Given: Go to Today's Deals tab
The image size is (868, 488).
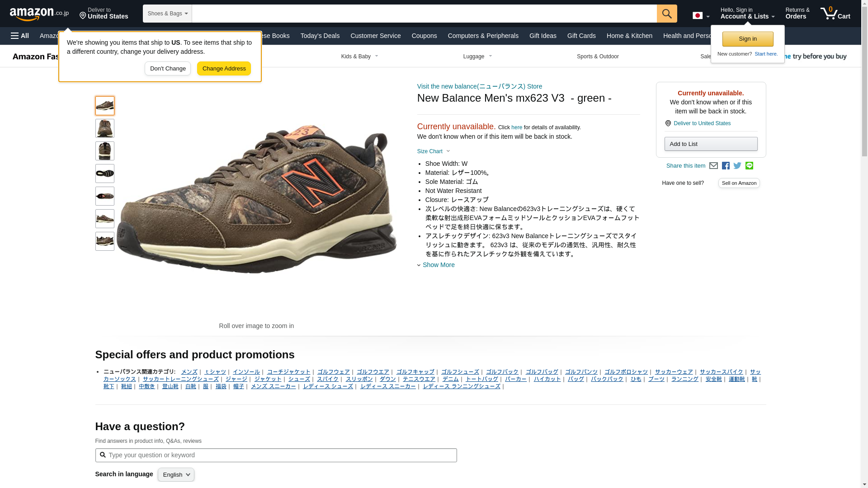Looking at the screenshot, I should point(320,36).
